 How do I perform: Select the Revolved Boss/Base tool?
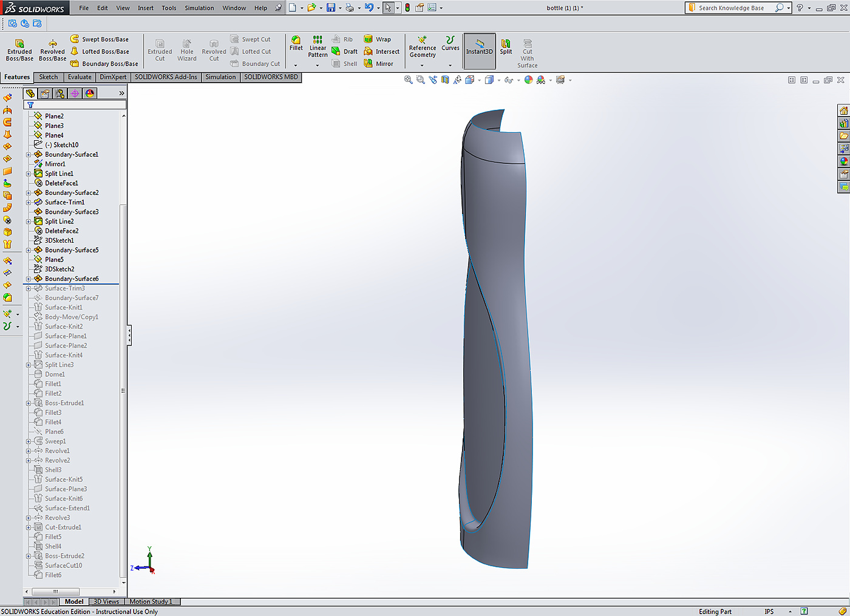(x=52, y=50)
